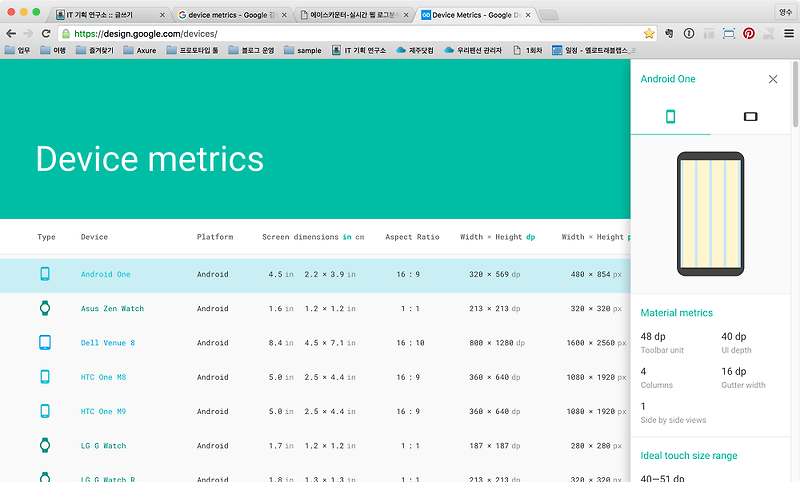Screen dimensions: 800x482
Task: Open 여행 bookmarks folder
Action: 53,50
